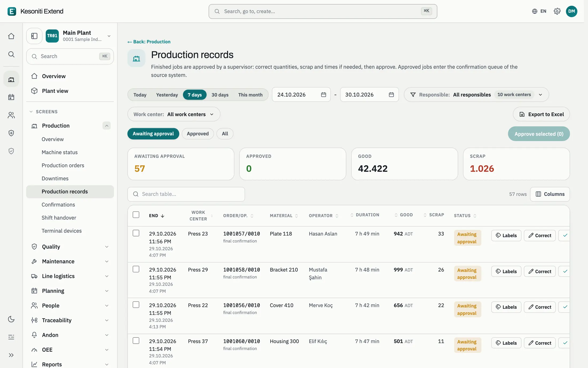This screenshot has height=368, width=588.
Task: Select the factory production icon in left rail
Action: point(11,79)
